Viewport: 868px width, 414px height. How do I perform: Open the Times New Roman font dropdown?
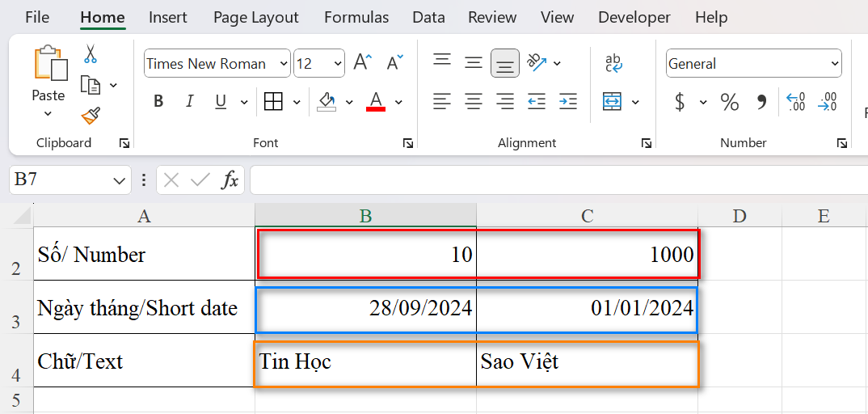pyautogui.click(x=284, y=64)
